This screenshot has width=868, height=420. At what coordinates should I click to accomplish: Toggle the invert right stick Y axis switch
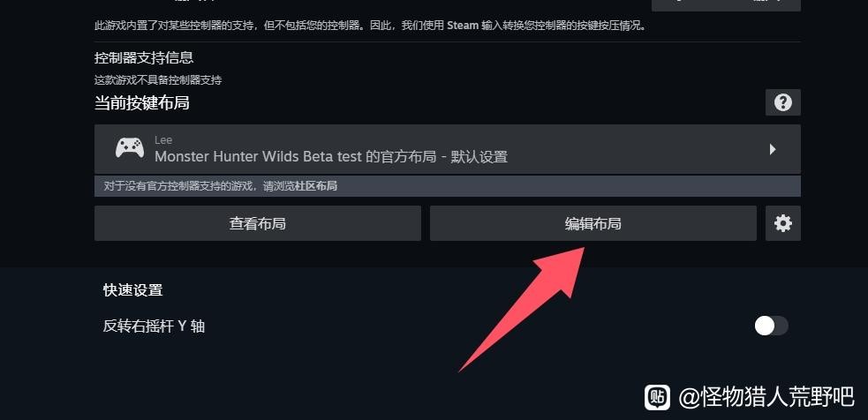tap(771, 326)
